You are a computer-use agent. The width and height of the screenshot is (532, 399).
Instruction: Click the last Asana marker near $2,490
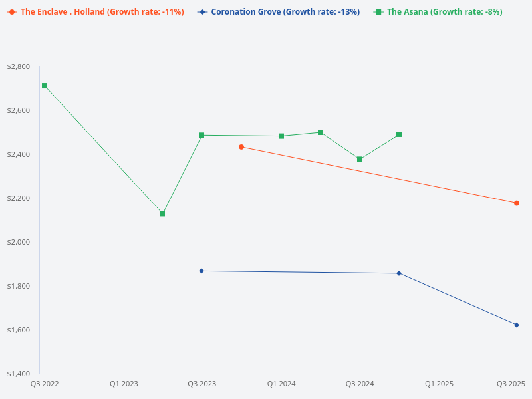tap(399, 134)
